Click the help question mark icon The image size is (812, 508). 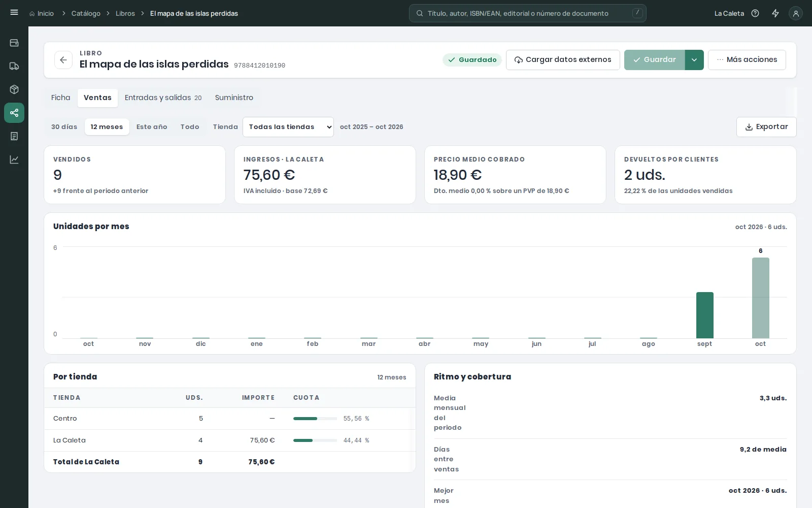pos(755,13)
